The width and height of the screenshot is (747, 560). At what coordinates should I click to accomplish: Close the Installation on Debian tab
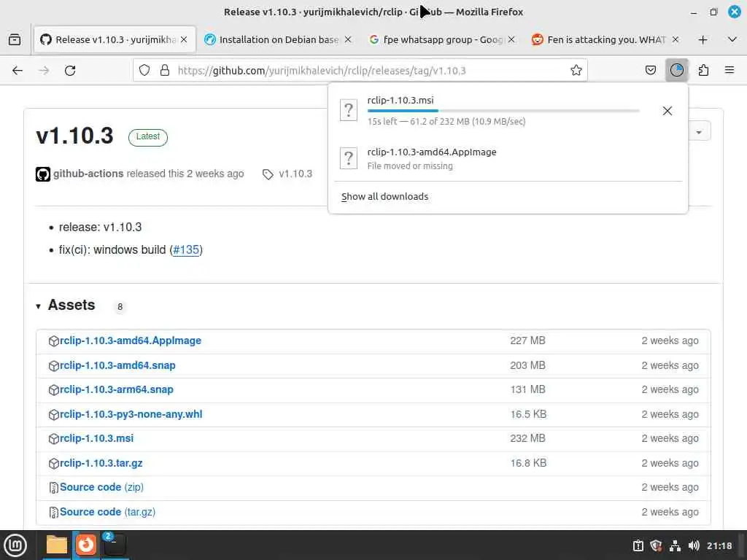[348, 39]
